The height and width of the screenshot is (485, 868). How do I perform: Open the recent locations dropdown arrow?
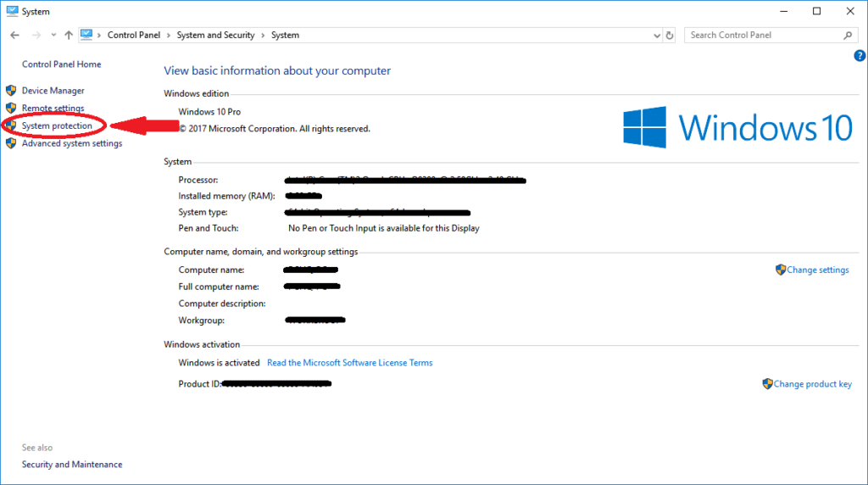(x=53, y=36)
